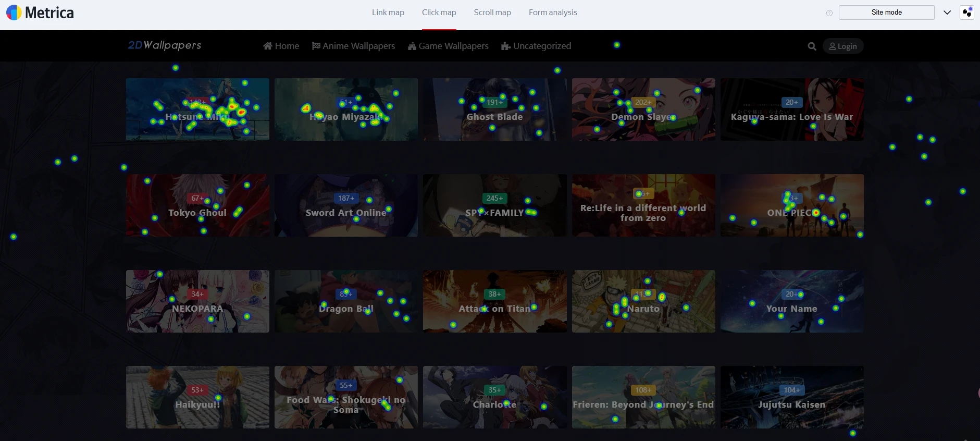Image resolution: width=980 pixels, height=441 pixels.
Task: Open the feedback thumbs up/down icon
Action: pyautogui.click(x=967, y=13)
